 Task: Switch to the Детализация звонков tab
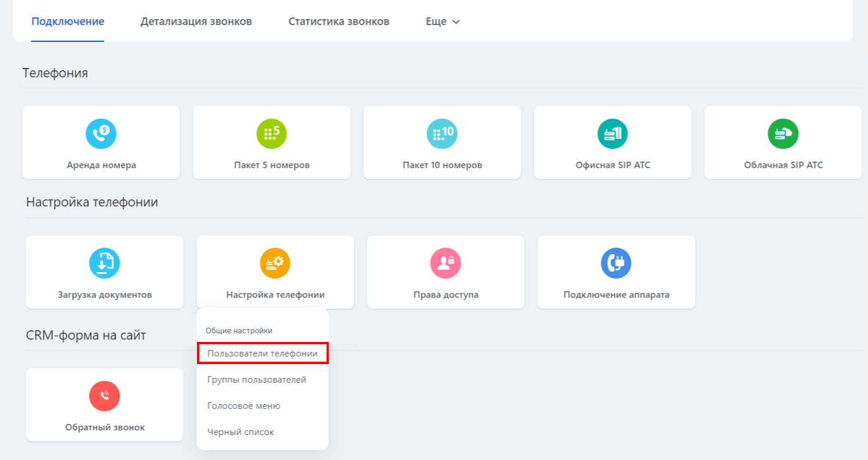click(x=196, y=22)
